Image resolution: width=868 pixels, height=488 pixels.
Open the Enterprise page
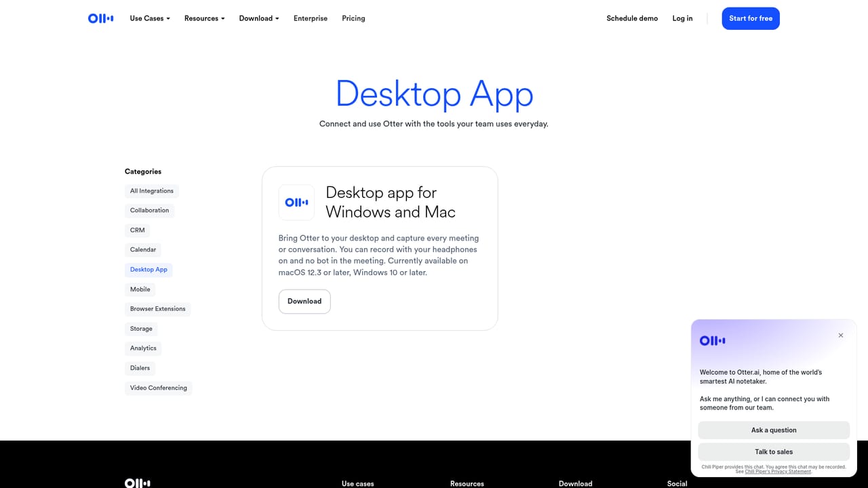(311, 18)
